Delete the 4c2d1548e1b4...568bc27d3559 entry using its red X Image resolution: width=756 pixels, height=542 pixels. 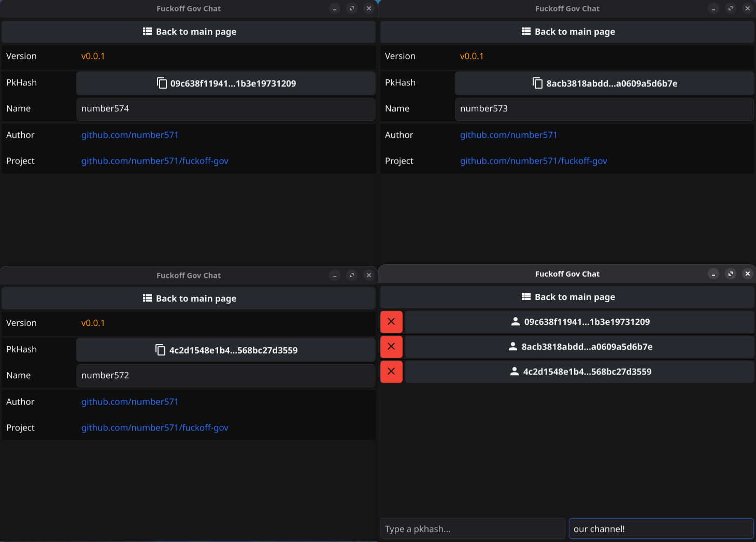(x=391, y=372)
